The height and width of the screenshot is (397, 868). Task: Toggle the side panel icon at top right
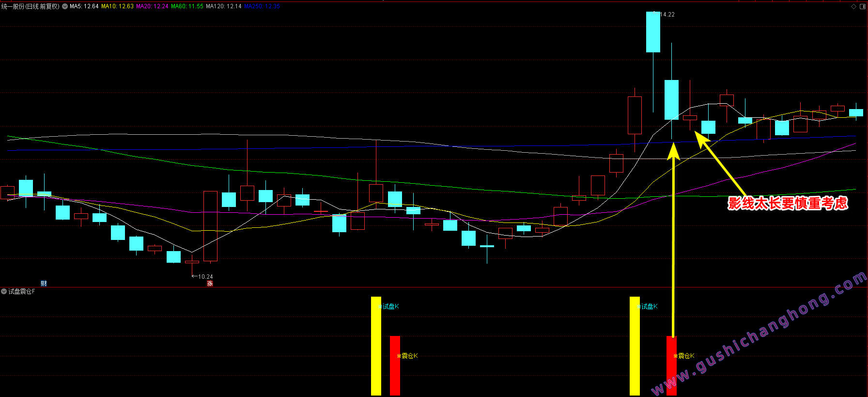pyautogui.click(x=863, y=6)
